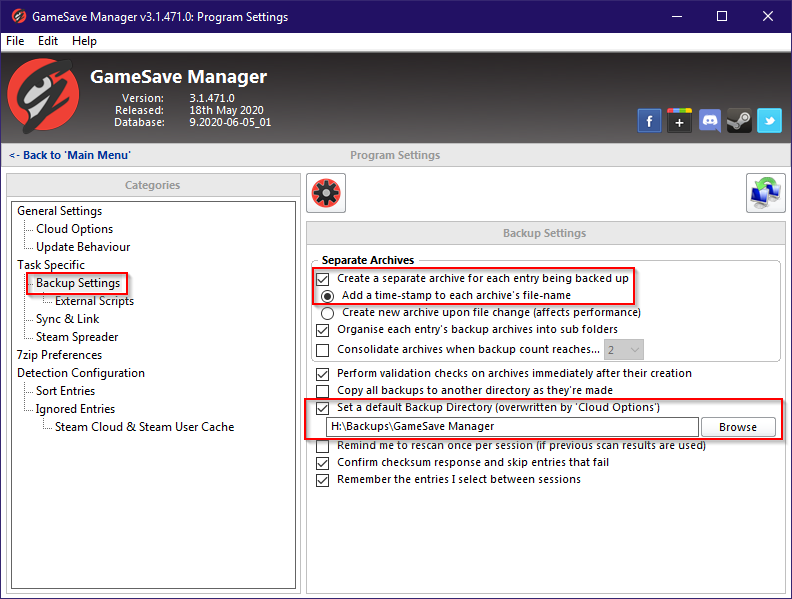Click the title bar app icon
Image resolution: width=792 pixels, height=599 pixels.
click(19, 16)
